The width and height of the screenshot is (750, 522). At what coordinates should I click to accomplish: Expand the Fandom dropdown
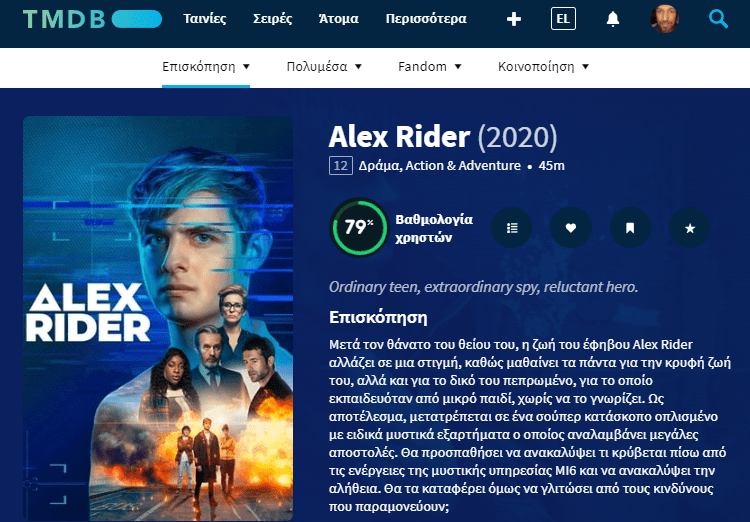(x=430, y=67)
